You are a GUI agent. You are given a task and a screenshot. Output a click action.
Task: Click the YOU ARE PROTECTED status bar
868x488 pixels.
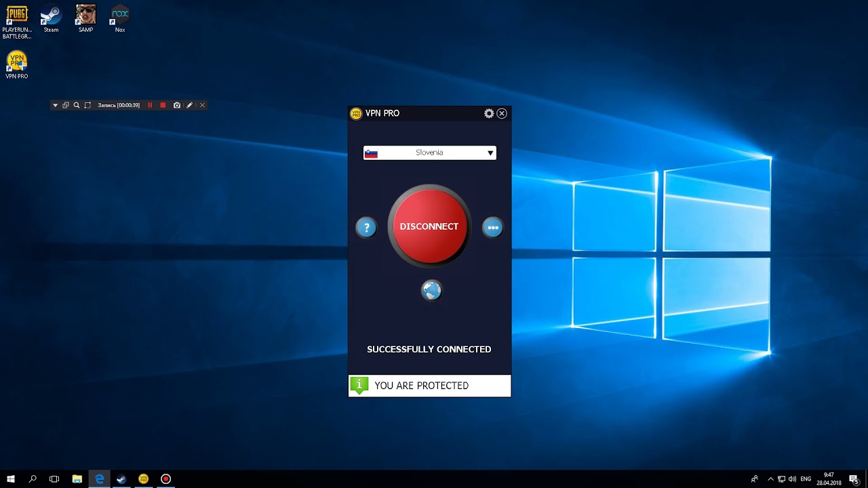(x=429, y=386)
